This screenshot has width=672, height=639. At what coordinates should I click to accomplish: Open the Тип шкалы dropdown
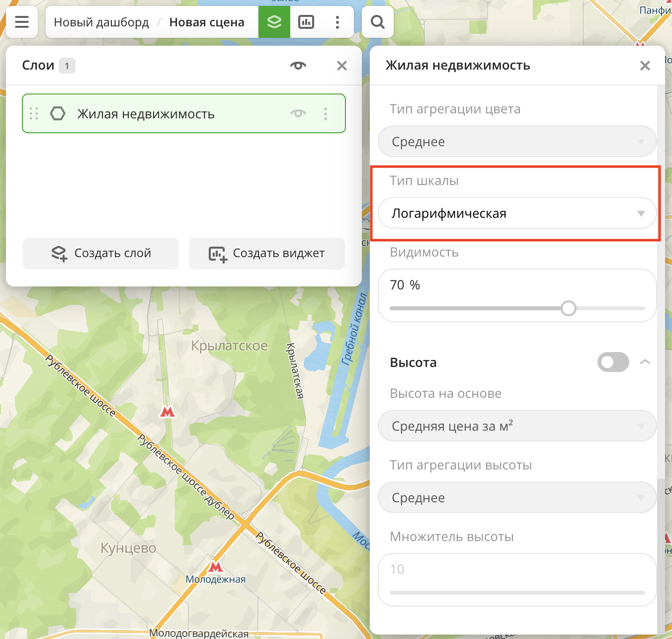(517, 213)
